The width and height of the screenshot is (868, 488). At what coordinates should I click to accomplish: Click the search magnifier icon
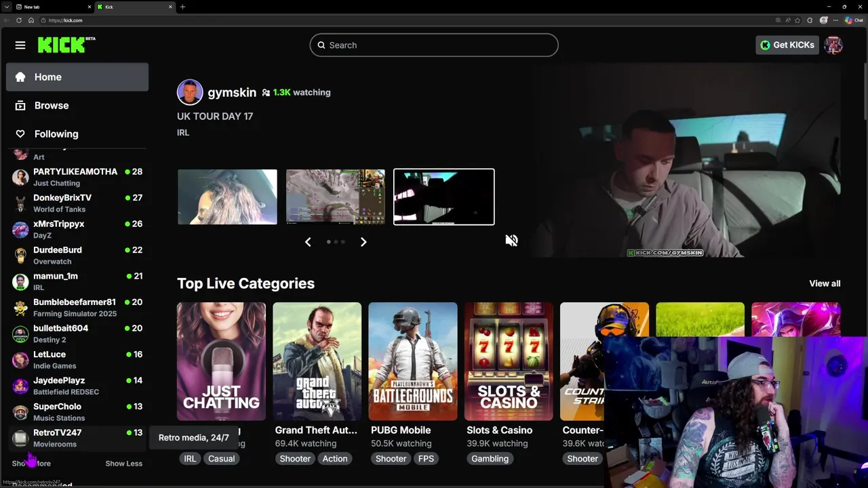[321, 45]
